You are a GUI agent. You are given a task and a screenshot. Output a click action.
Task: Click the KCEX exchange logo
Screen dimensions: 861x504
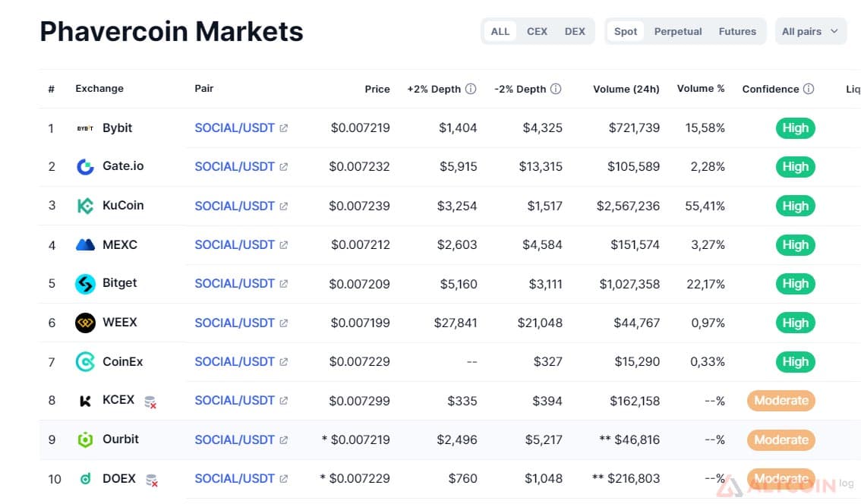(85, 401)
